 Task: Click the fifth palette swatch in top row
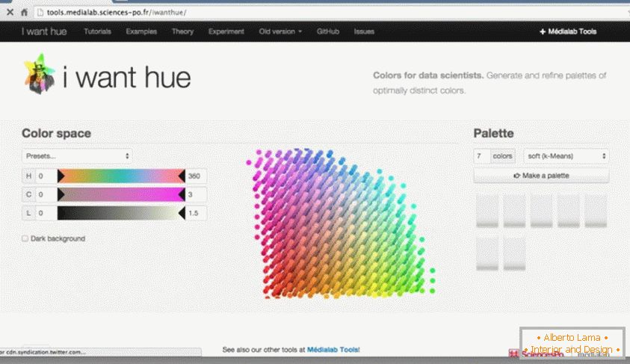[x=596, y=211]
